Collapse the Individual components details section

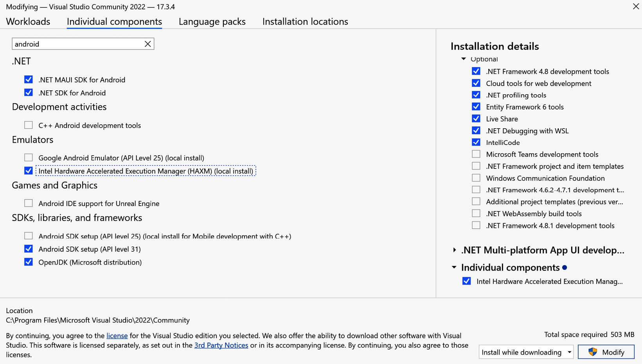454,267
